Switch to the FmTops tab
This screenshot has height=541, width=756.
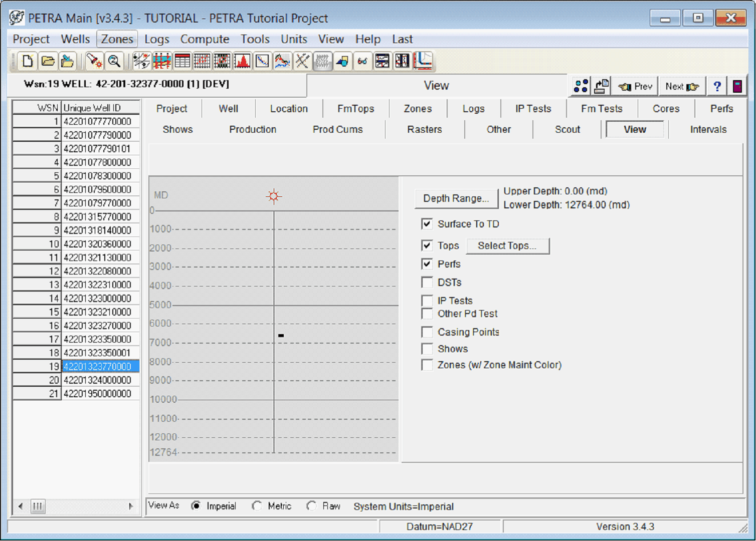pos(355,109)
